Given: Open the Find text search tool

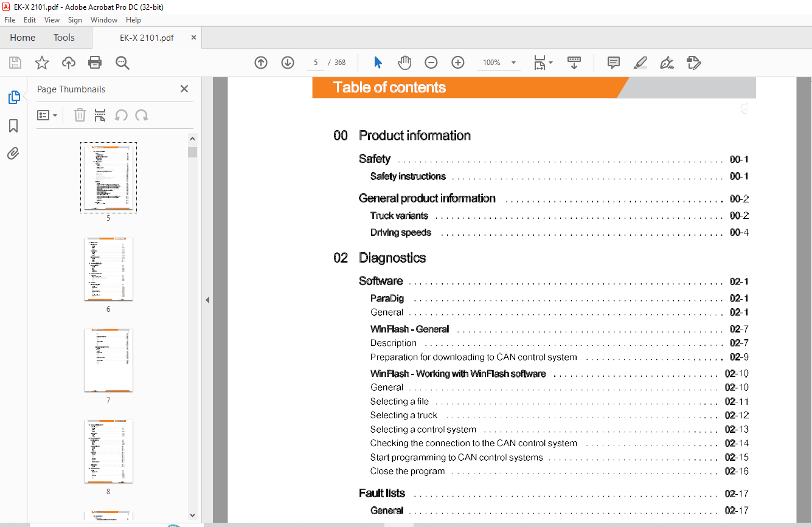Looking at the screenshot, I should pos(122,63).
